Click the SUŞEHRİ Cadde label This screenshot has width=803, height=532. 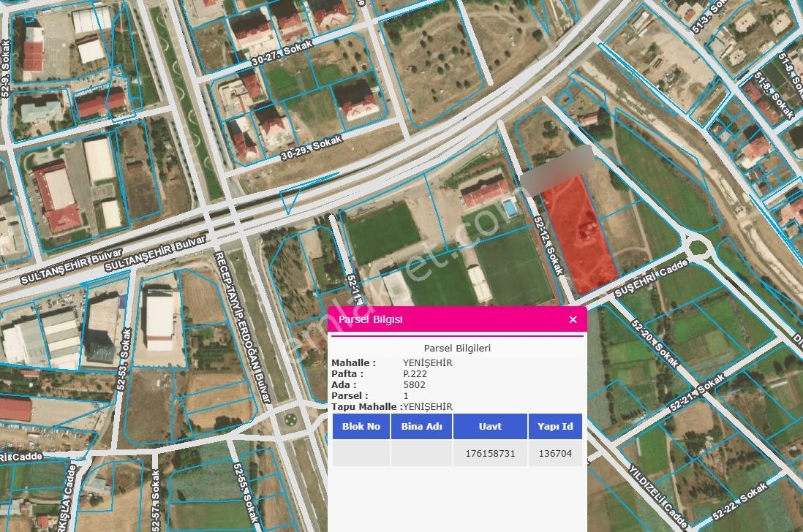[651, 278]
